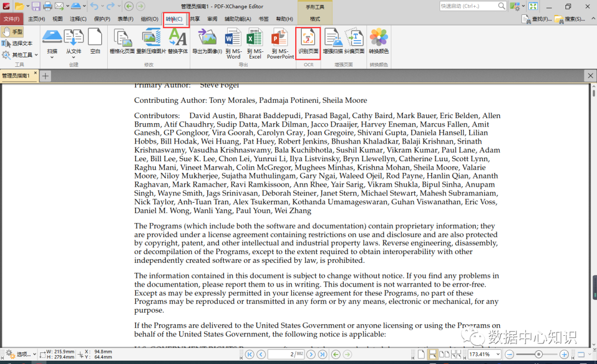This screenshot has height=364, width=597.
Task: Switch to the Protect (保护) tab
Action: 102,19
